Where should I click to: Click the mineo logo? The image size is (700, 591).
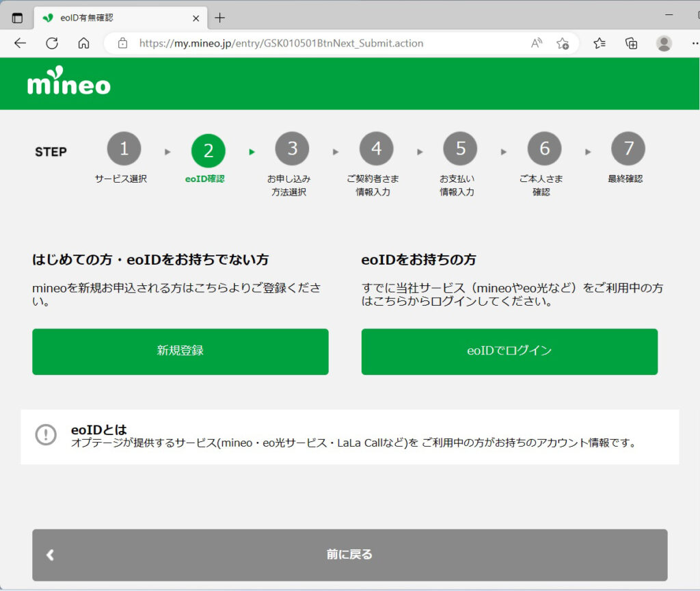click(69, 81)
